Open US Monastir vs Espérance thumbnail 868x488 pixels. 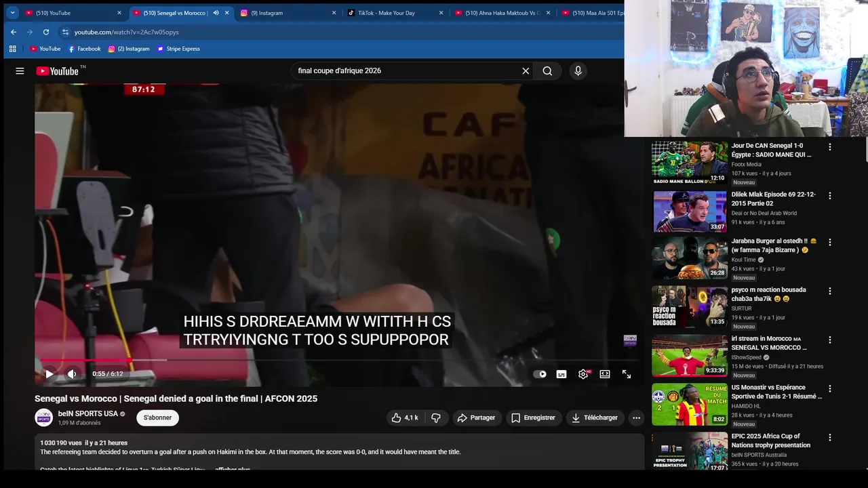point(690,405)
